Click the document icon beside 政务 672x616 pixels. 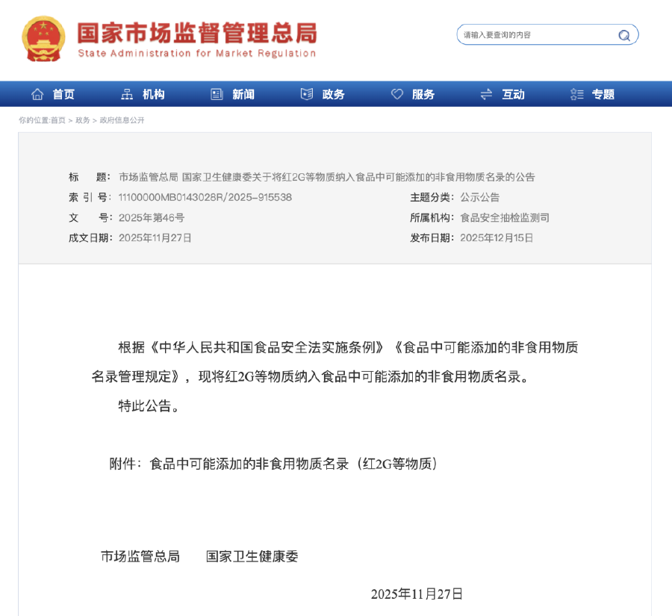tap(307, 94)
